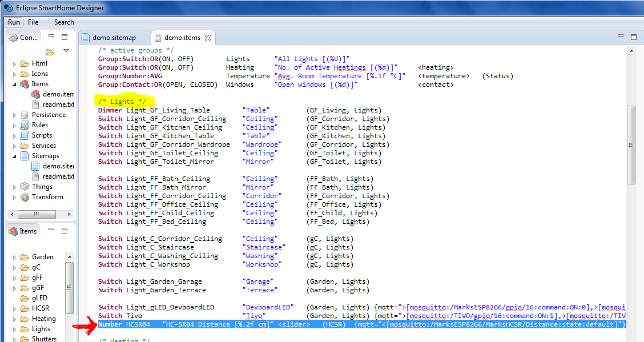This screenshot has height=342, width=644.
Task: Minimize the Con... view panel
Action: coord(51,36)
